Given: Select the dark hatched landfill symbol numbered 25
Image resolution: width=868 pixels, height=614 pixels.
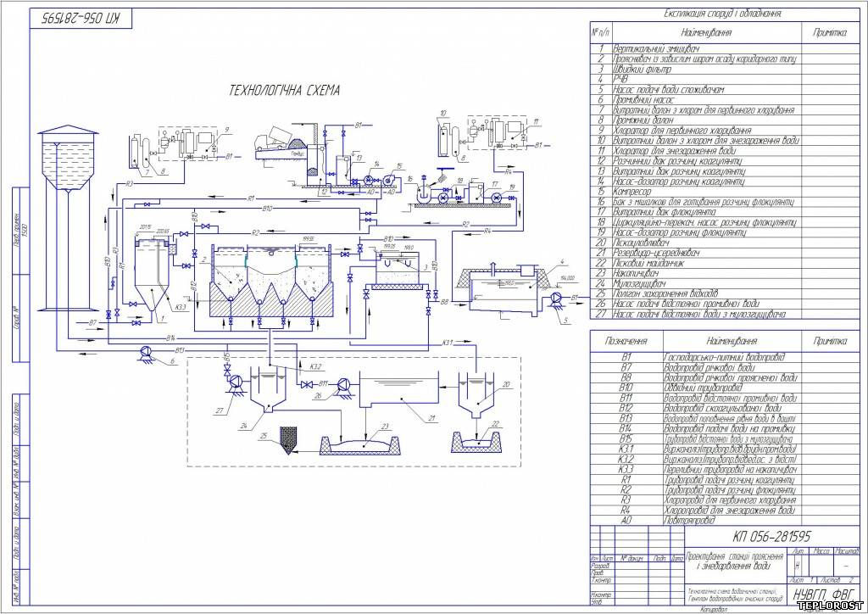Looking at the screenshot, I should click(288, 441).
